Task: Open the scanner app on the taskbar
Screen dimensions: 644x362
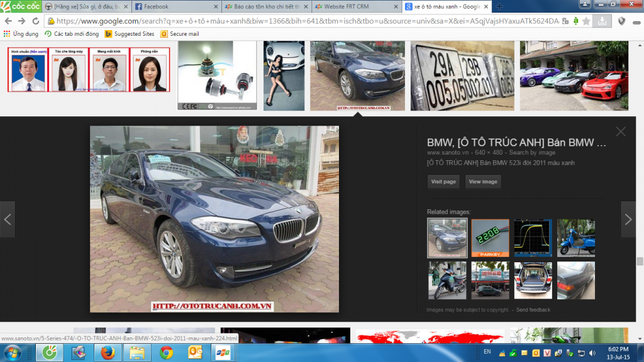Action: tap(79, 353)
